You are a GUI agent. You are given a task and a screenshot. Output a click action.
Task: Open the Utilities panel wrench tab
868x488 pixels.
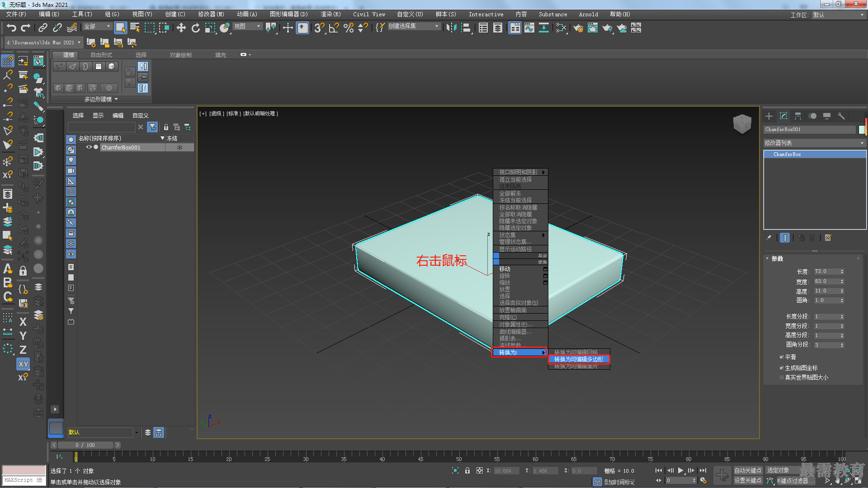841,116
